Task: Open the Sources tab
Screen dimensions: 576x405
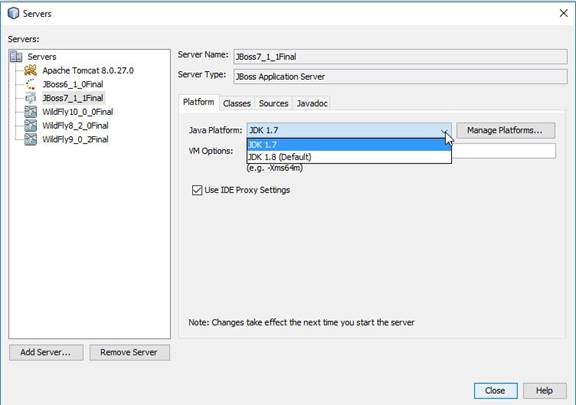Action: [x=273, y=103]
